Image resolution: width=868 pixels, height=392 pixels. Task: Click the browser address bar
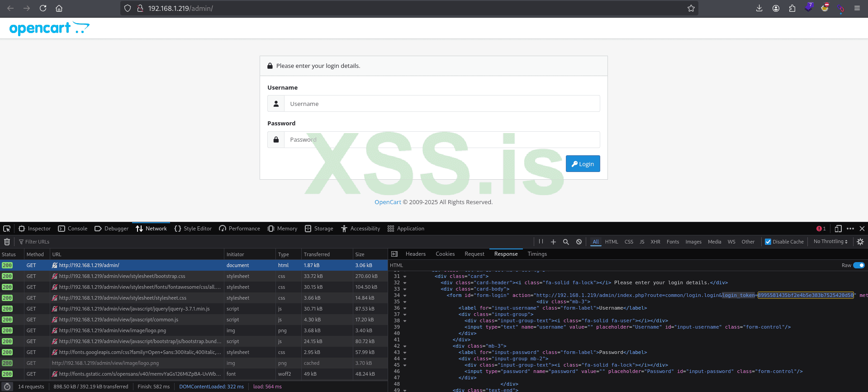[409, 8]
